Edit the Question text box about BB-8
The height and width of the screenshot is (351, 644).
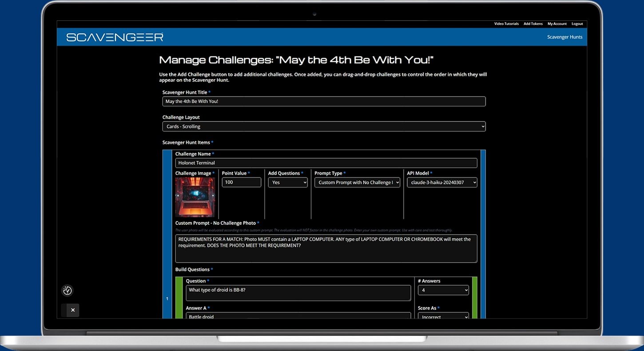click(x=298, y=293)
